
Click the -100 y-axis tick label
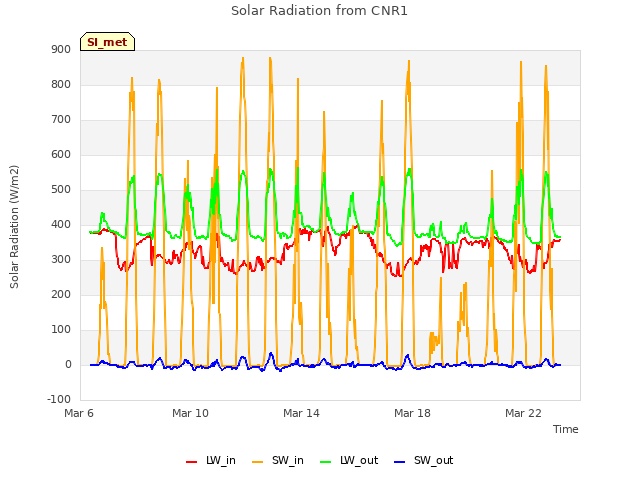tap(59, 400)
